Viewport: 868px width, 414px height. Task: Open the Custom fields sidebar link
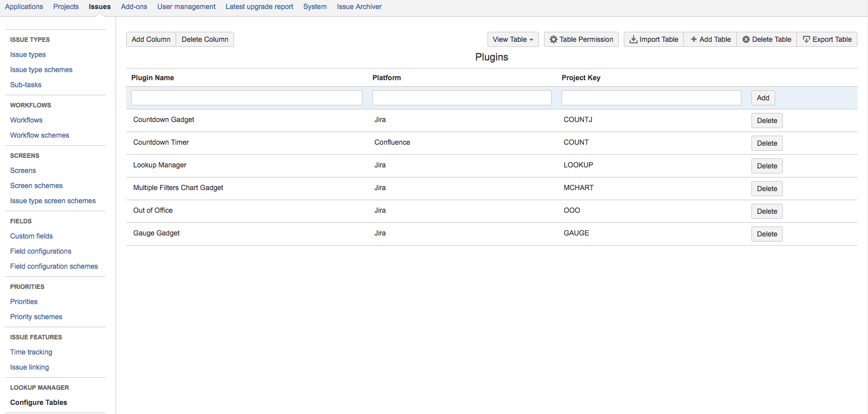click(31, 236)
